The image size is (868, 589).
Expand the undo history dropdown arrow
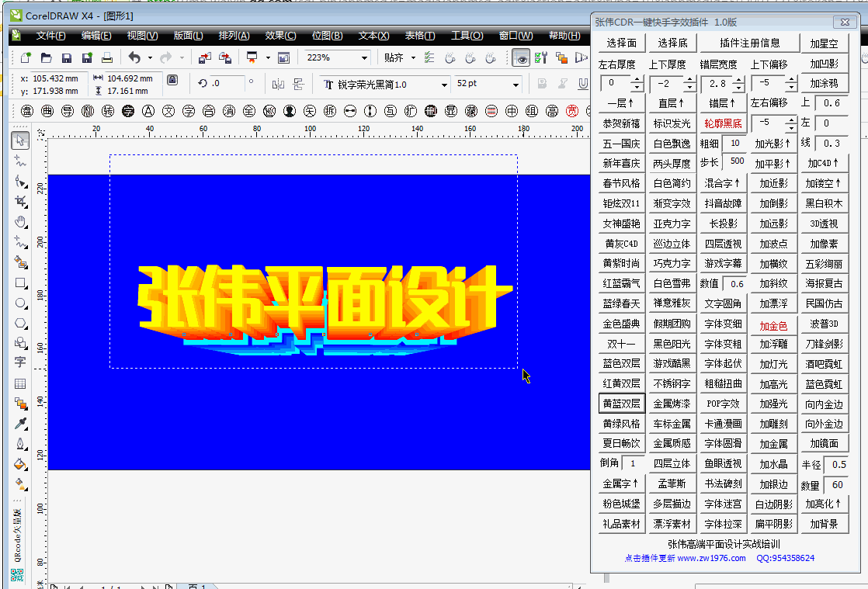click(150, 57)
